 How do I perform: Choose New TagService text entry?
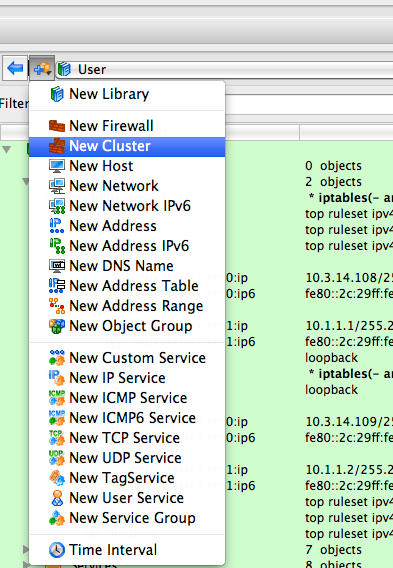122,478
